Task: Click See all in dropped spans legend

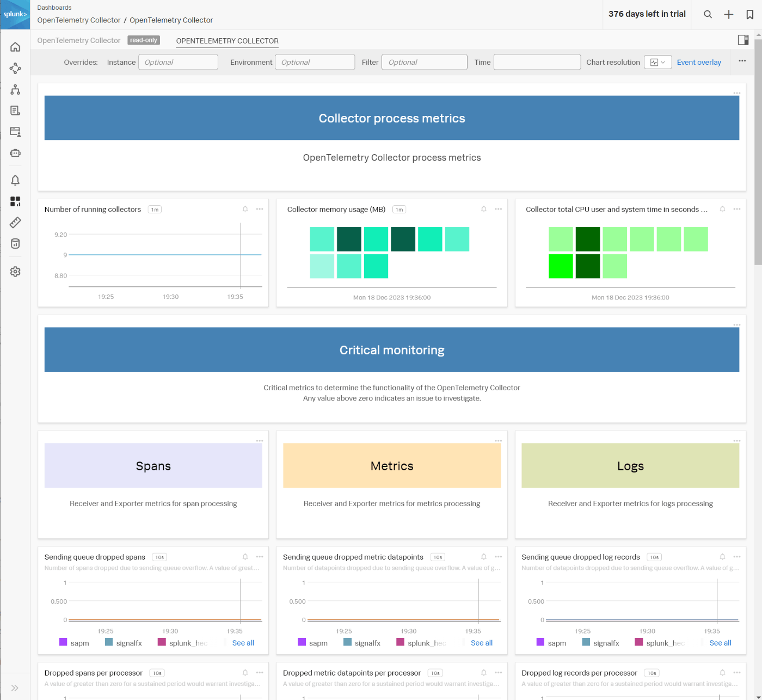Action: (243, 643)
